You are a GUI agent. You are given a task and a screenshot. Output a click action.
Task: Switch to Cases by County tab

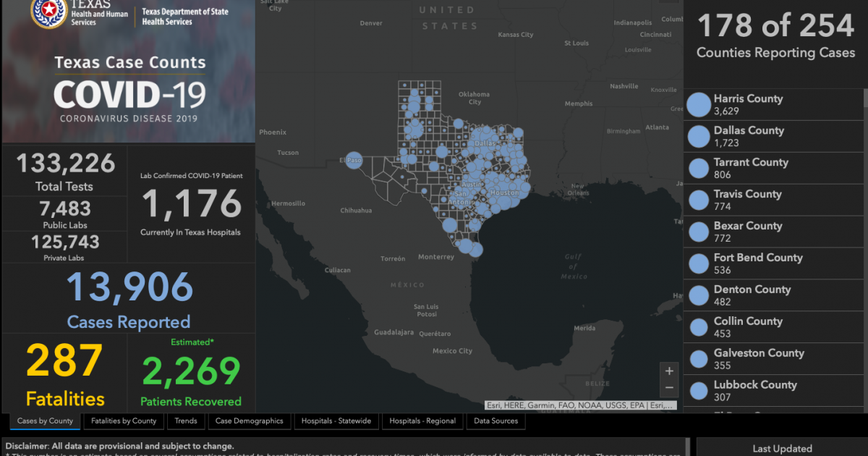[45, 421]
